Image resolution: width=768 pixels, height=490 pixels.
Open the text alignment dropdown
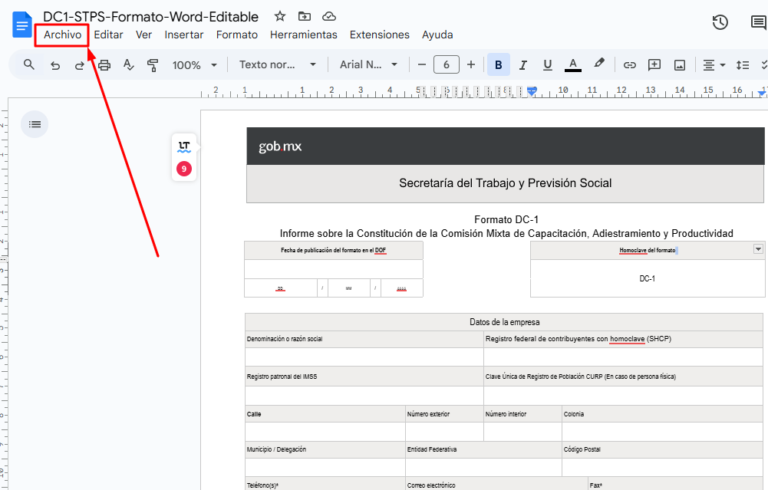click(714, 65)
